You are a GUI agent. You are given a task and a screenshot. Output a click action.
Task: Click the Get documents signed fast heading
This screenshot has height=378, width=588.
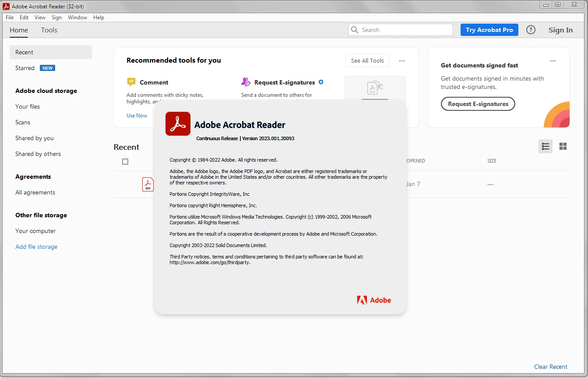(479, 65)
